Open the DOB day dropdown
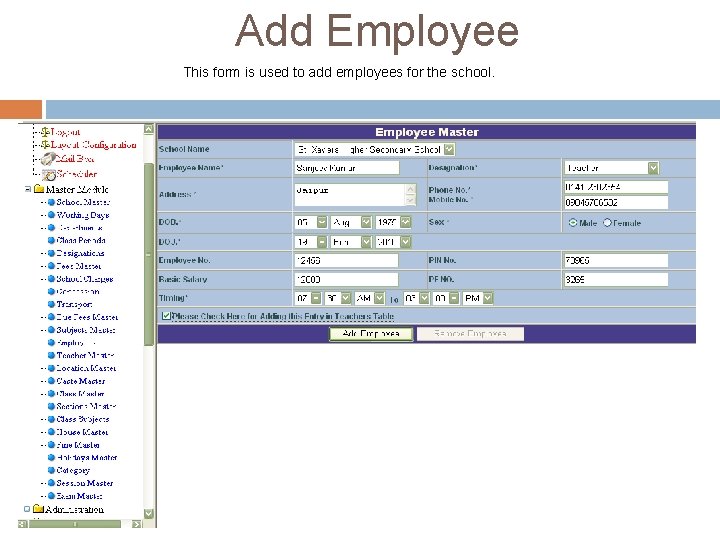720x540 pixels. (x=322, y=222)
